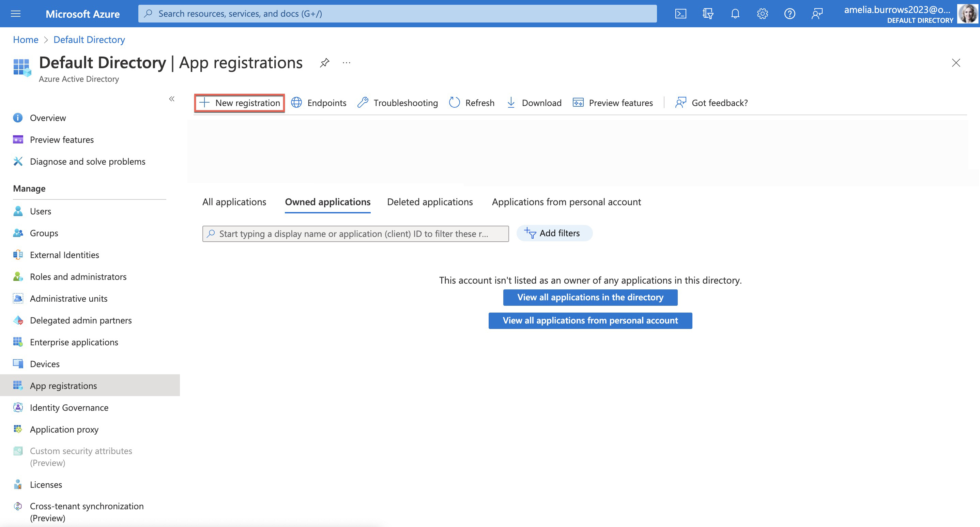Click the amelia.burrows2023 account name
Screen dimensions: 980x527
(897, 10)
